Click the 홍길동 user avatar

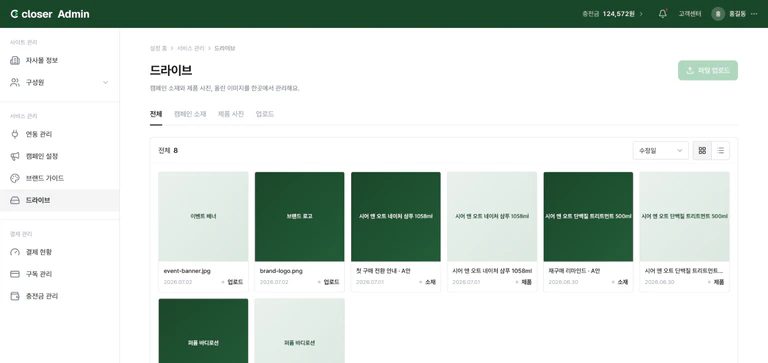(718, 14)
